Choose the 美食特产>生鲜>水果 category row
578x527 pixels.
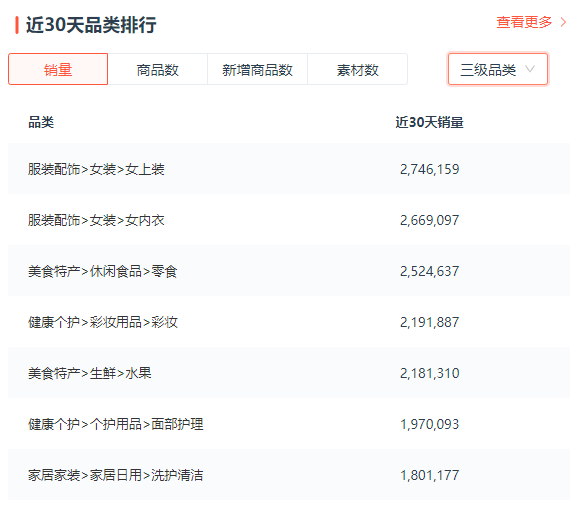click(289, 373)
